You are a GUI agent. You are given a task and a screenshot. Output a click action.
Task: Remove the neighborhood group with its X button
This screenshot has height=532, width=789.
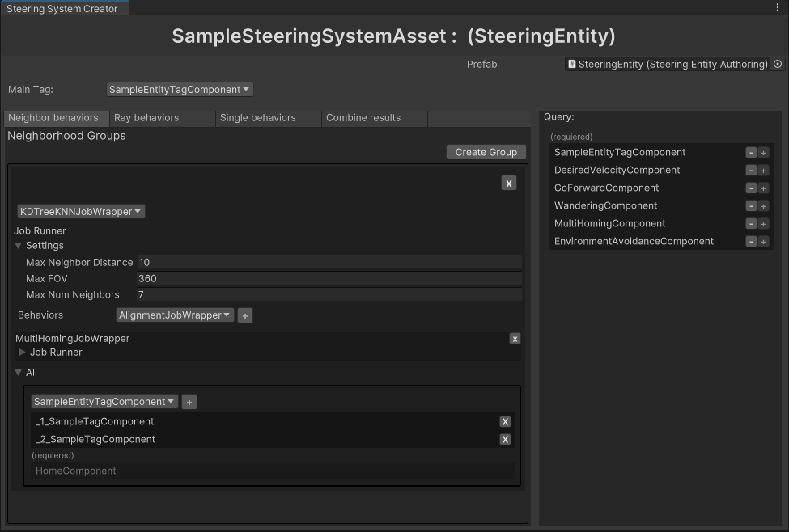508,184
